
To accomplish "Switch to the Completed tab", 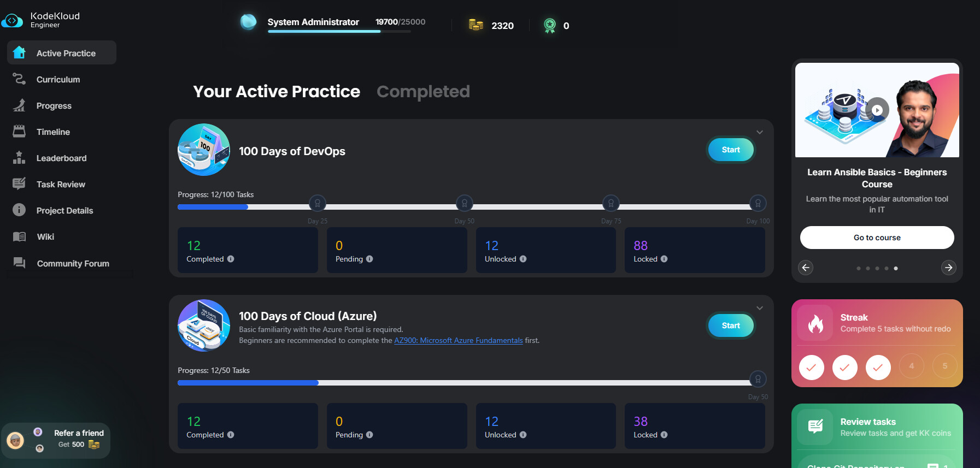I will point(423,92).
